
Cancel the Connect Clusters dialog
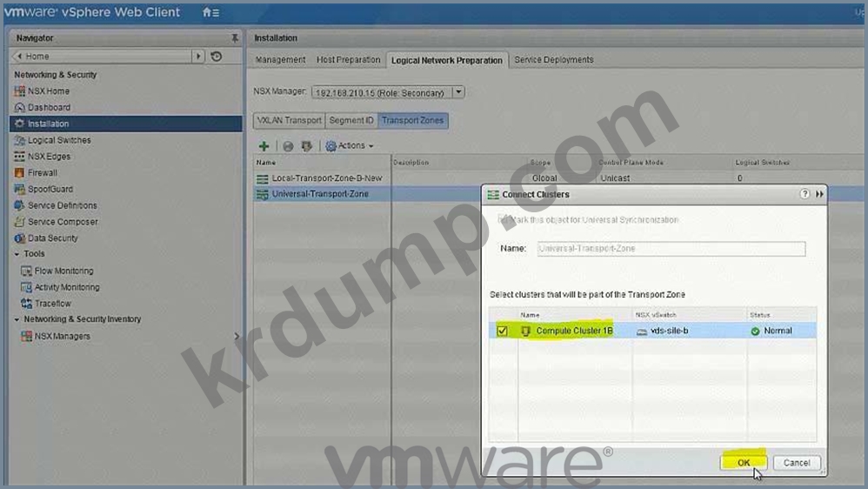click(x=796, y=462)
